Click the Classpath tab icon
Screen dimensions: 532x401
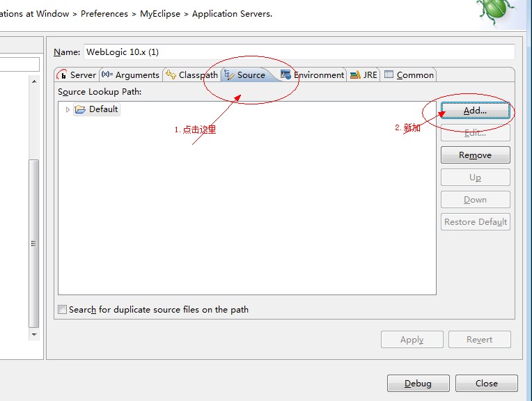tap(171, 74)
